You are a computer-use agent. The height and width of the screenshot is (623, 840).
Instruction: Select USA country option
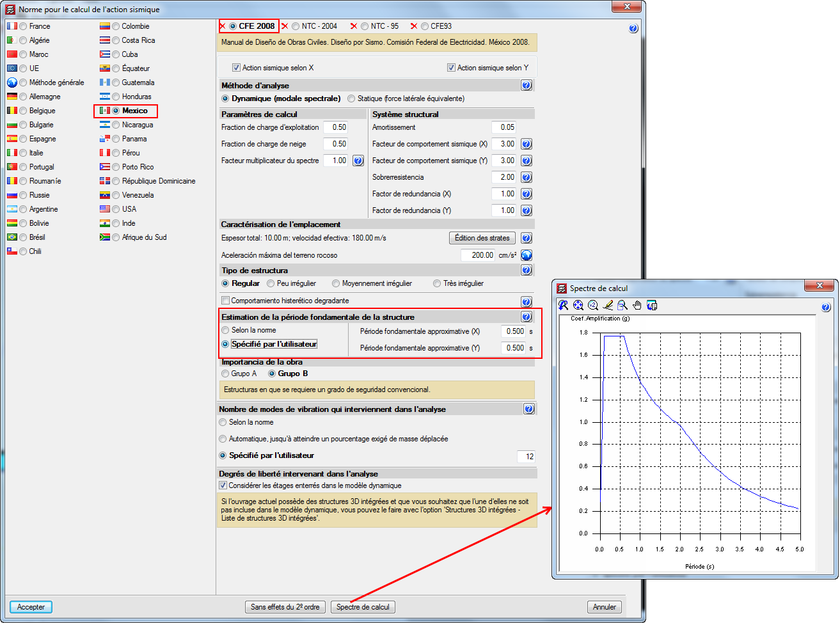pos(116,209)
